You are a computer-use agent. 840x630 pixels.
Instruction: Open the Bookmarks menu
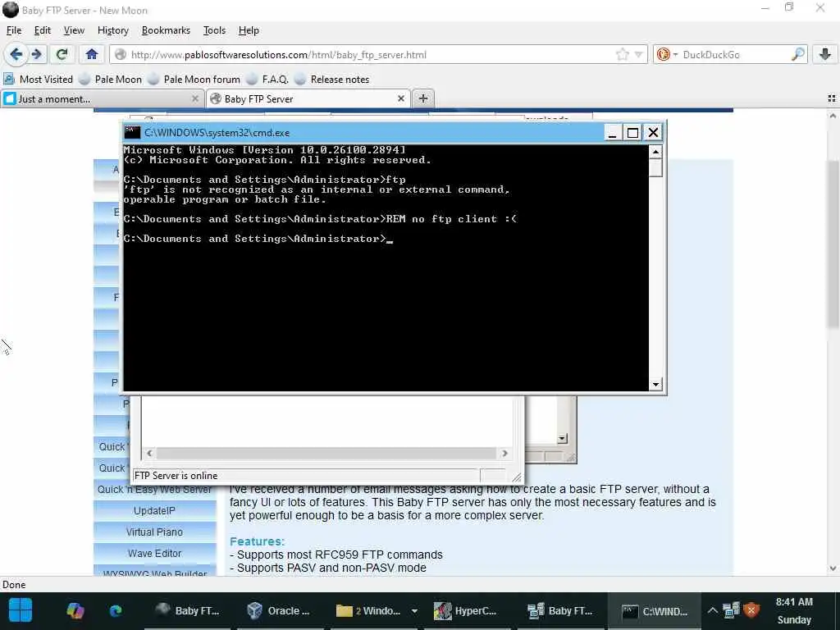pos(166,30)
